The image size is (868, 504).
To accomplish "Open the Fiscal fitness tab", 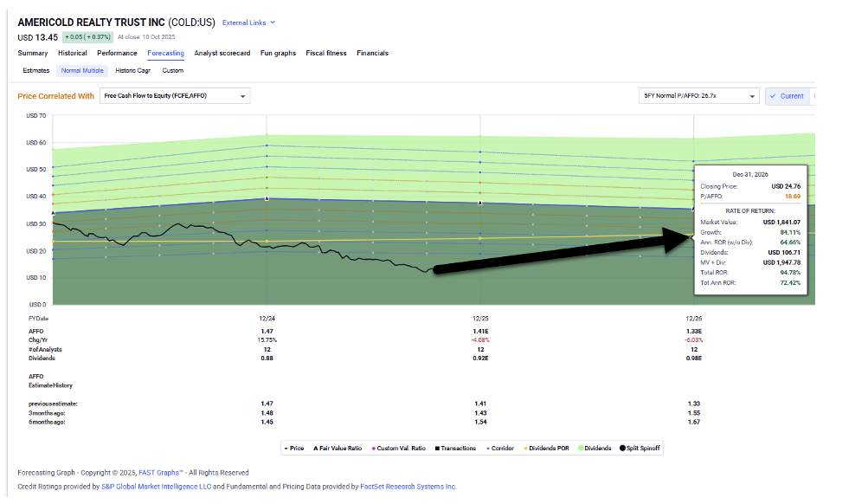I will coord(325,53).
